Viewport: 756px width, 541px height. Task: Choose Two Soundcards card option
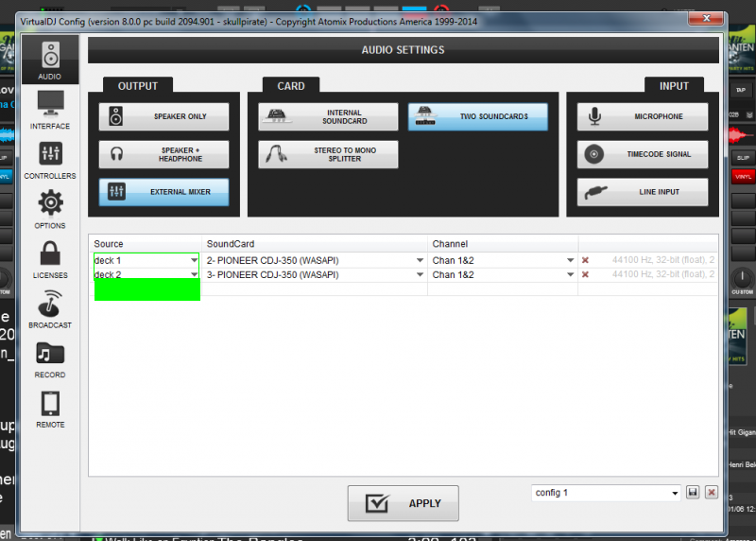coord(478,116)
